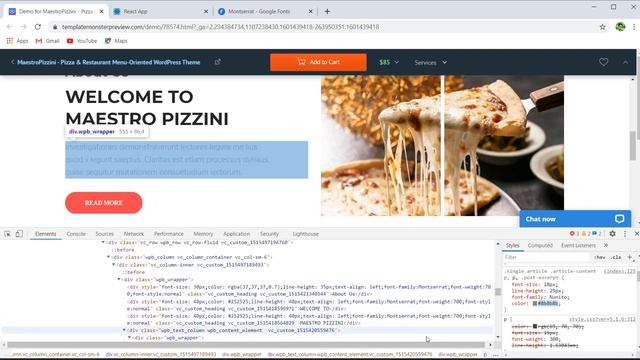
Task: Open the YouTube bookmark
Action: point(82,41)
